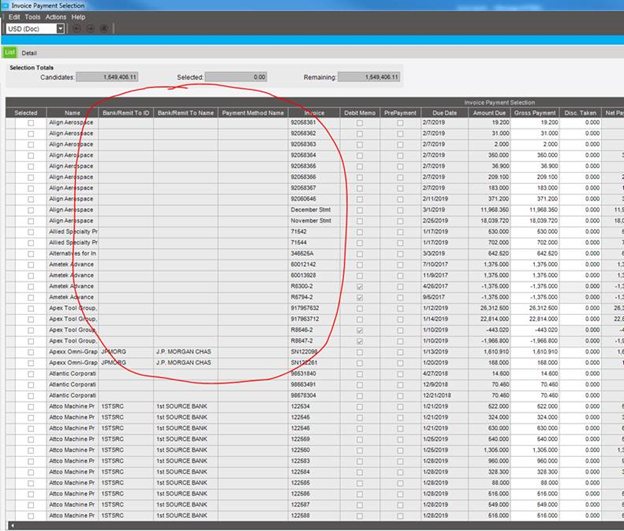Select invoice cell '346525A'

pyautogui.click(x=314, y=254)
